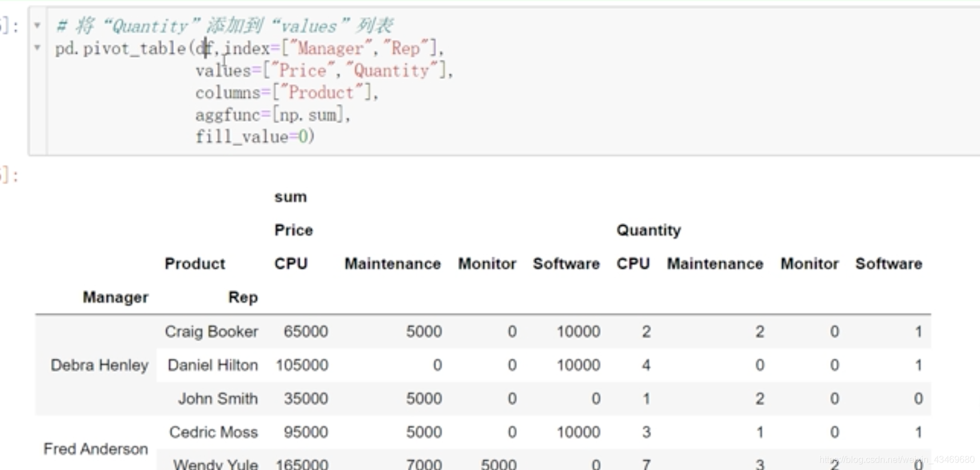This screenshot has height=470, width=980.
Task: Click the 'Manager' index header
Action: coord(115,297)
